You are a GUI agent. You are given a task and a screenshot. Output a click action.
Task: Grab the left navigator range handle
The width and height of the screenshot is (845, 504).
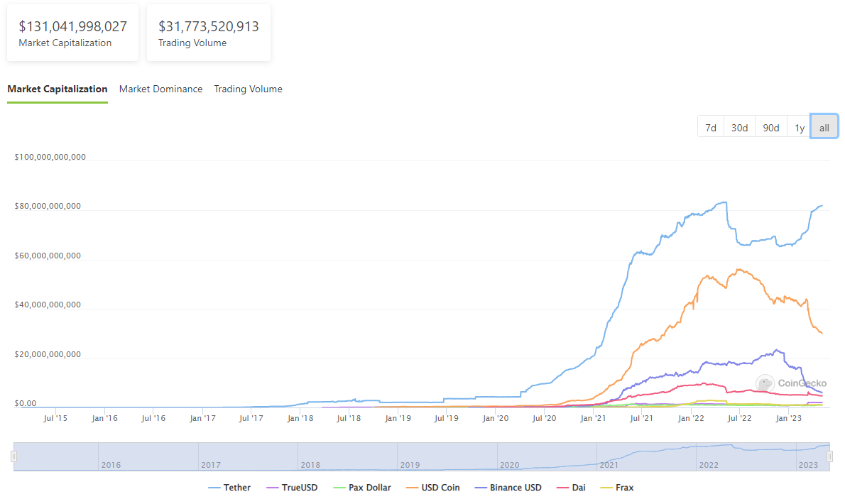click(x=14, y=456)
